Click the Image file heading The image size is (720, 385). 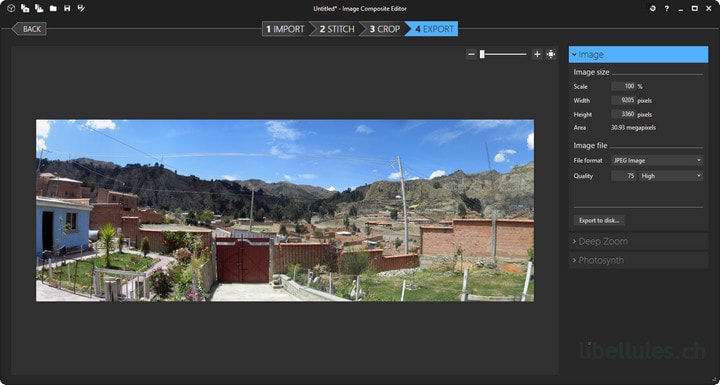[x=590, y=146]
